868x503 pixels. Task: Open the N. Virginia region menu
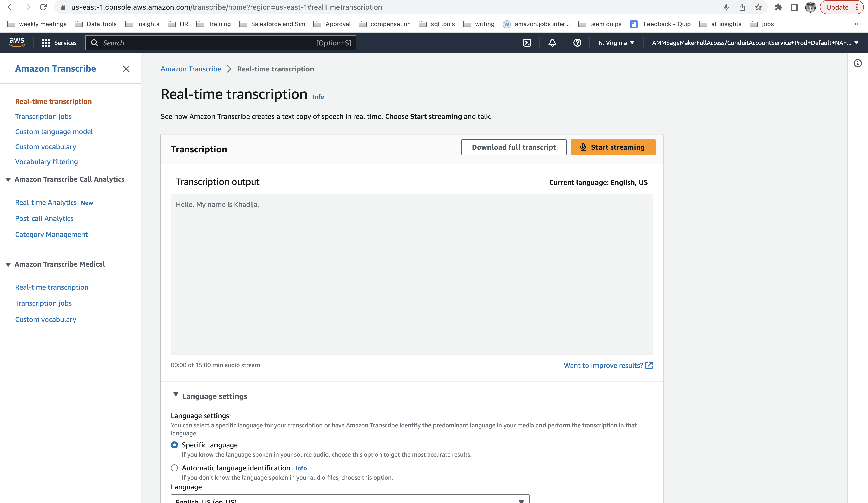pos(616,43)
